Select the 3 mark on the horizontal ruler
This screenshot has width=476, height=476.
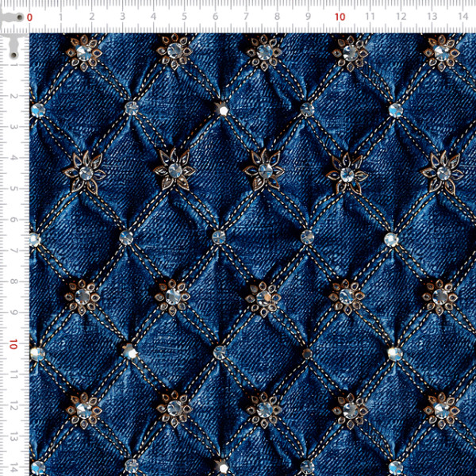(122, 17)
